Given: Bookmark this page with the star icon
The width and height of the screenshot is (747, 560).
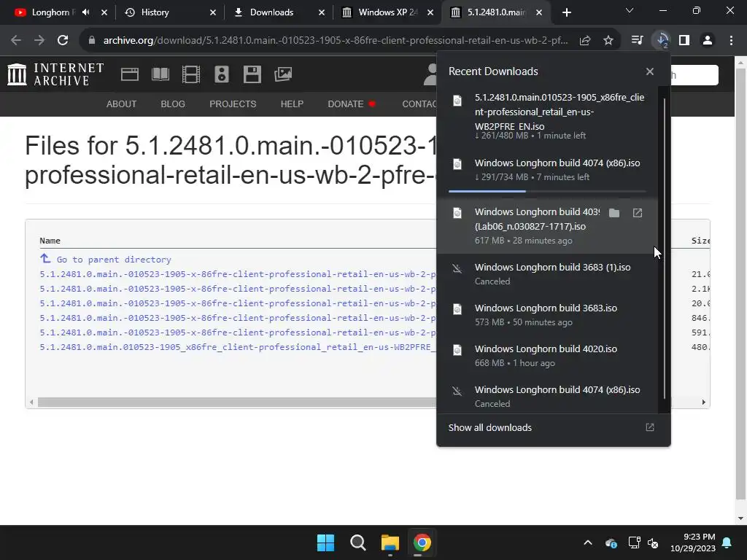Looking at the screenshot, I should (608, 40).
